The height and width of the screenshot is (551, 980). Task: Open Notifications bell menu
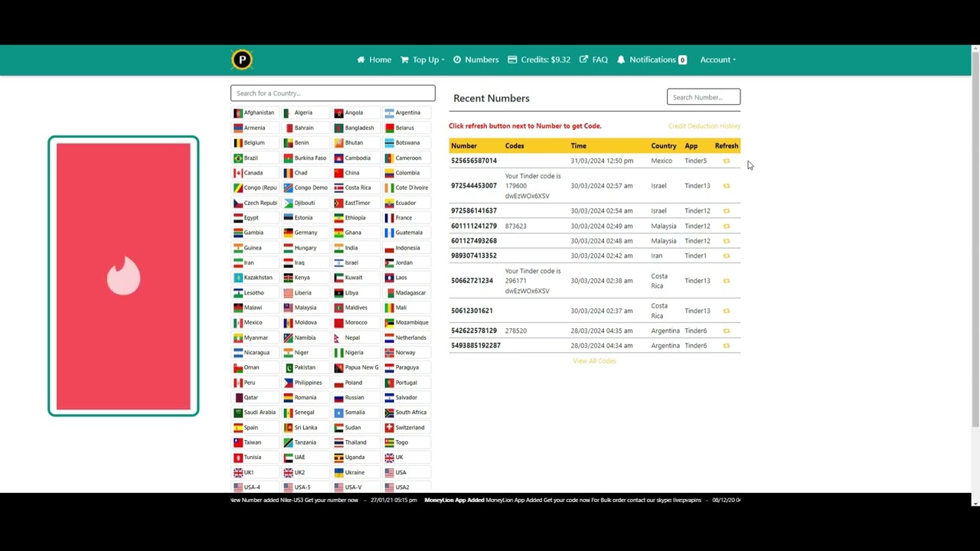click(x=652, y=60)
